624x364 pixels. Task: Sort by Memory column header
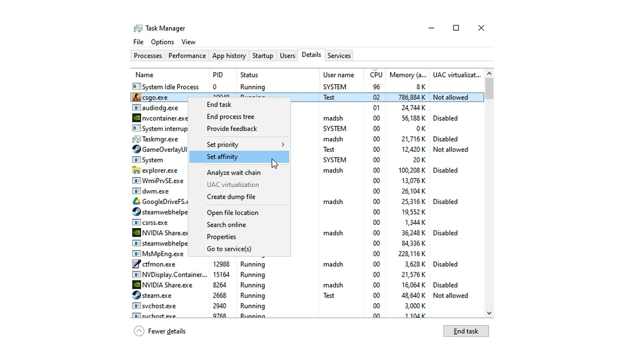pyautogui.click(x=408, y=75)
